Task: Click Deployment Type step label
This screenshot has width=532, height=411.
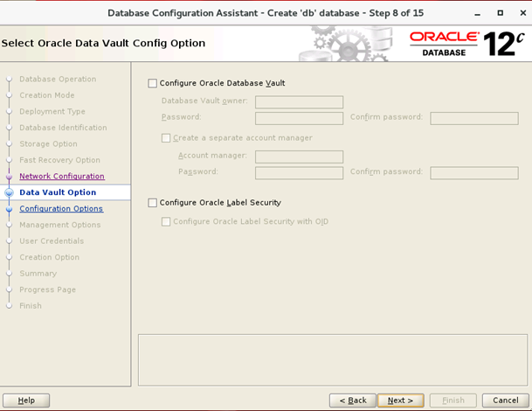Action: tap(52, 111)
